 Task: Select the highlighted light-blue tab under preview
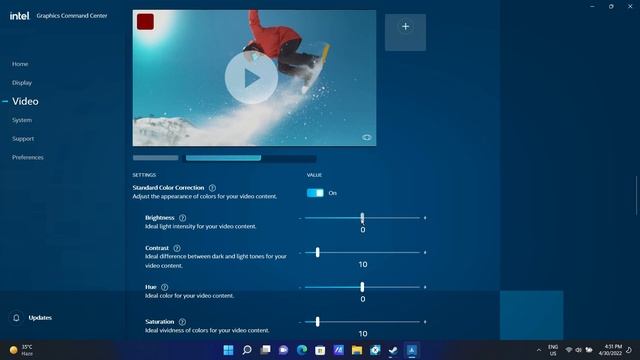pyautogui.click(x=223, y=158)
